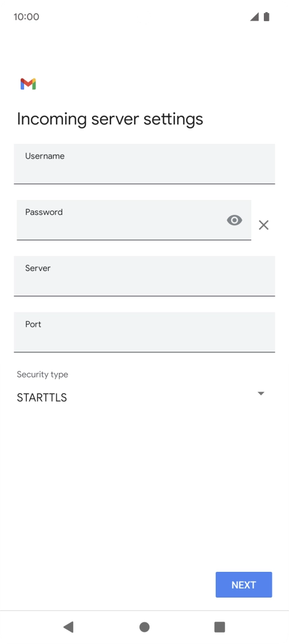Focus the Username input field
289x644 pixels.
pyautogui.click(x=144, y=164)
